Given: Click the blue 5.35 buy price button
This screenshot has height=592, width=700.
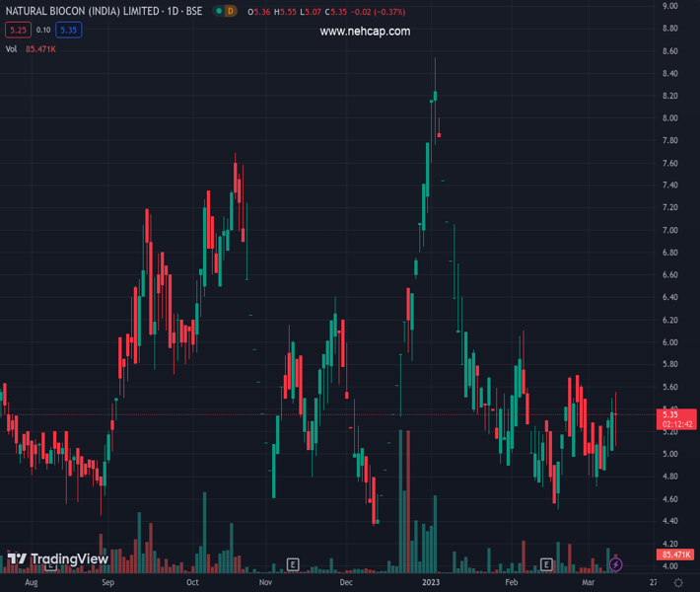Looking at the screenshot, I should coord(68,30).
